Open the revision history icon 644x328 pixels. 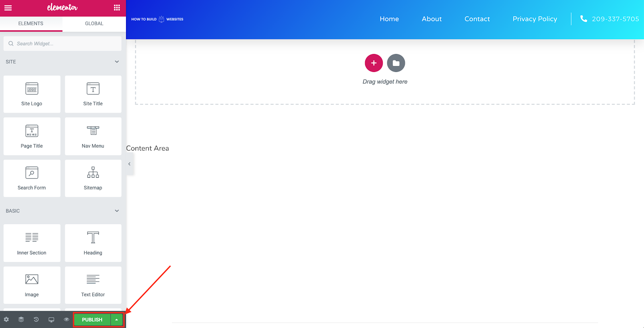coord(36,320)
